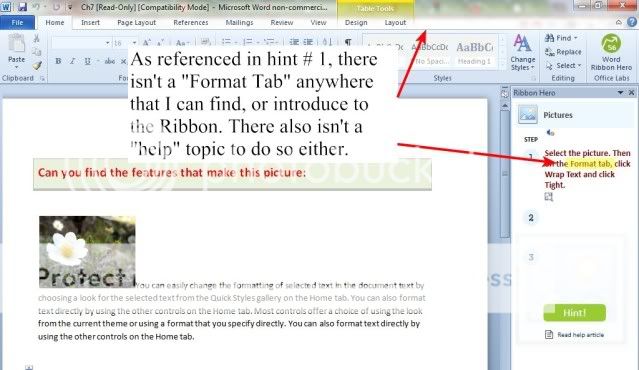Click the Word application icon in title bar

(x=7, y=7)
